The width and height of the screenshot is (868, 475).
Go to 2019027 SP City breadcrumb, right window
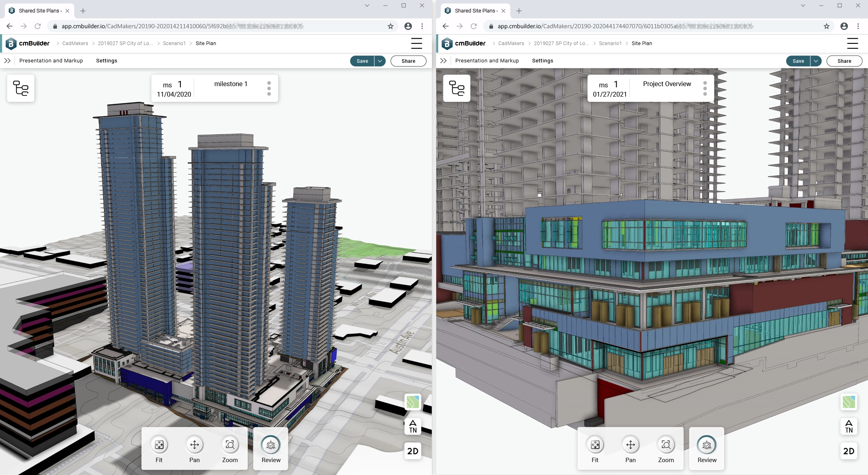[561, 43]
